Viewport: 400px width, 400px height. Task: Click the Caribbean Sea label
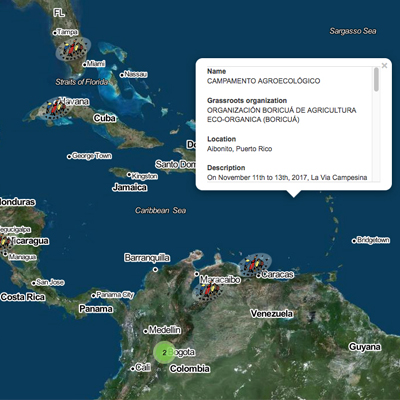click(x=161, y=210)
